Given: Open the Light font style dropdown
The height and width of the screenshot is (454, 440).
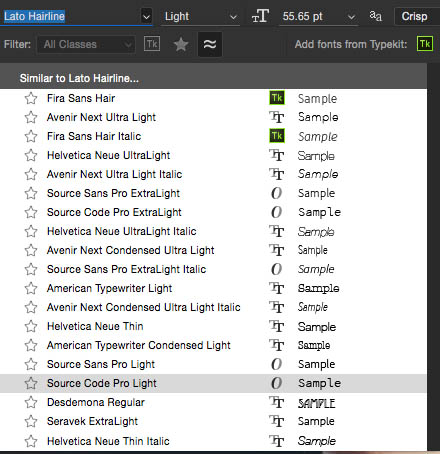Looking at the screenshot, I should [201, 16].
